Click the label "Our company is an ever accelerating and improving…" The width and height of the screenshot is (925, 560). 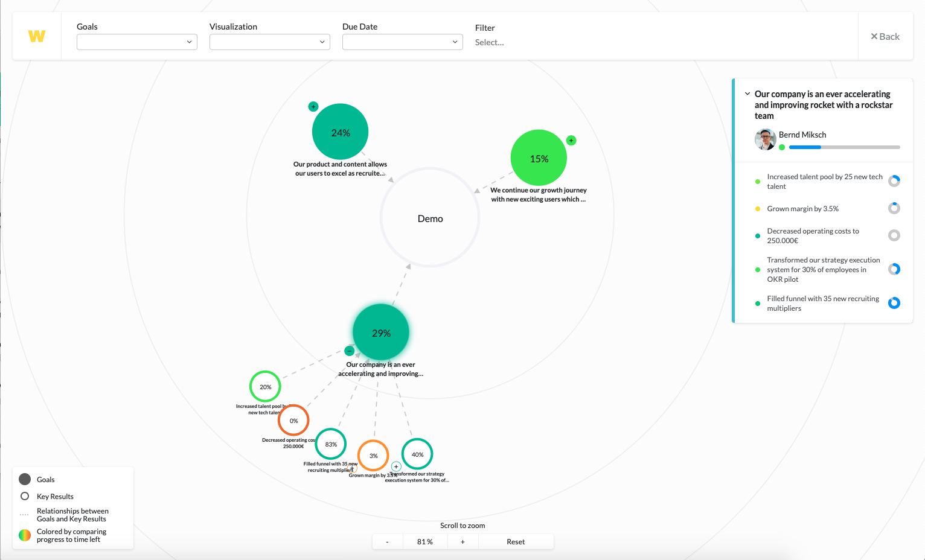(380, 369)
